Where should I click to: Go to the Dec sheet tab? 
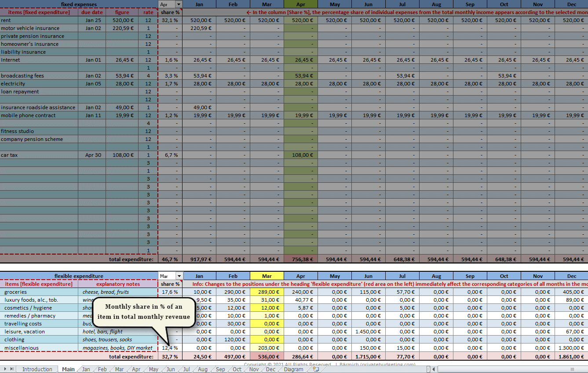(270, 369)
